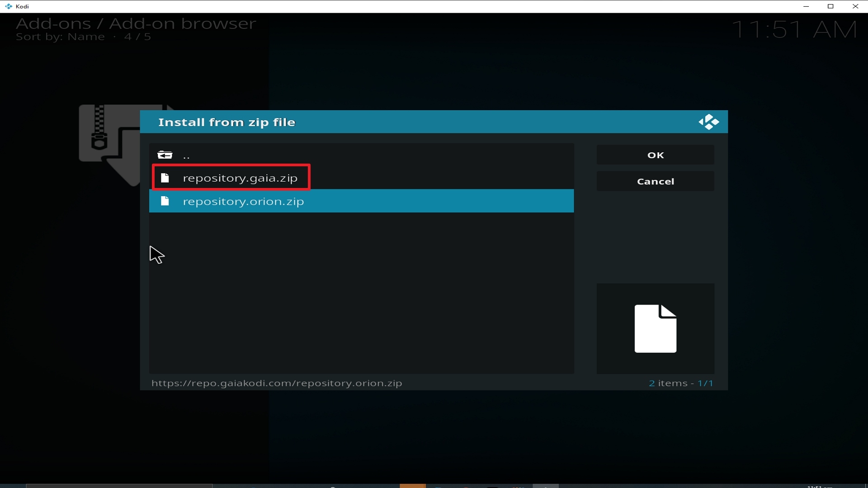Screen dimensions: 868x488
Task: Select repository.orion.zip file
Action: [361, 201]
